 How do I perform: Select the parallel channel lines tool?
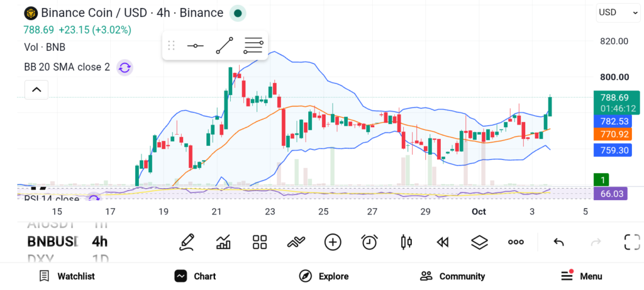click(253, 45)
